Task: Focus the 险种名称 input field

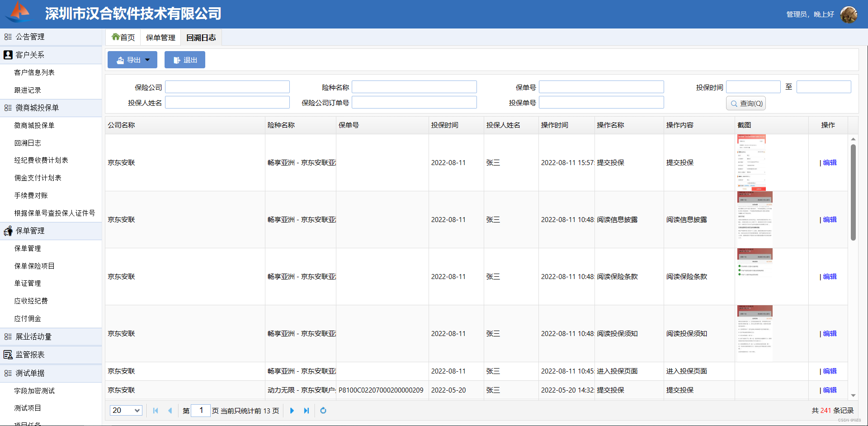Action: pyautogui.click(x=414, y=87)
